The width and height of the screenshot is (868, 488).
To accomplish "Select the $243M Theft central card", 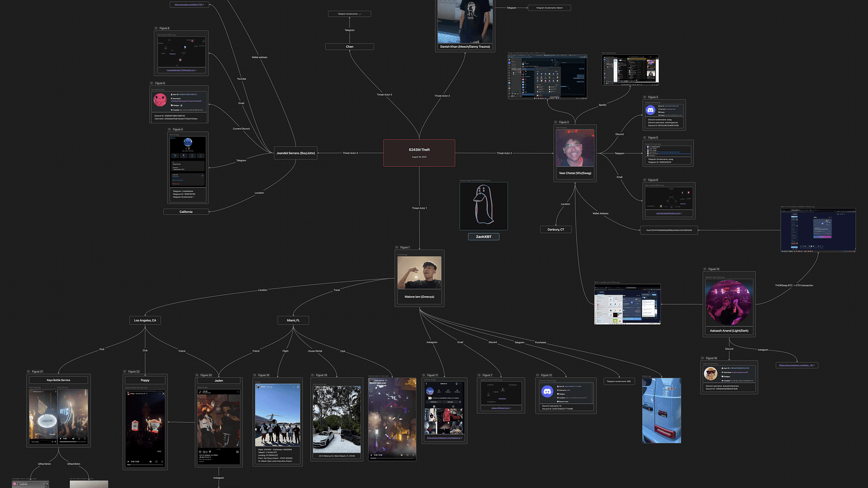I will point(419,153).
